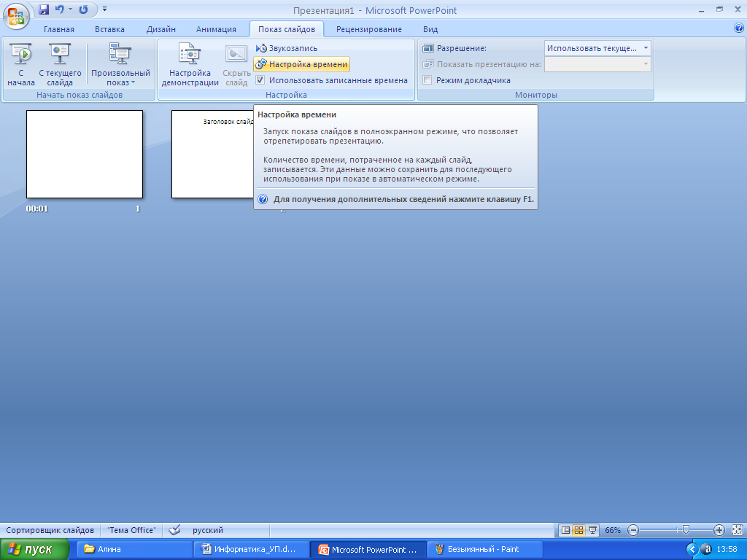The width and height of the screenshot is (747, 560).
Task: Expand the Разрешение combo box
Action: pos(646,48)
